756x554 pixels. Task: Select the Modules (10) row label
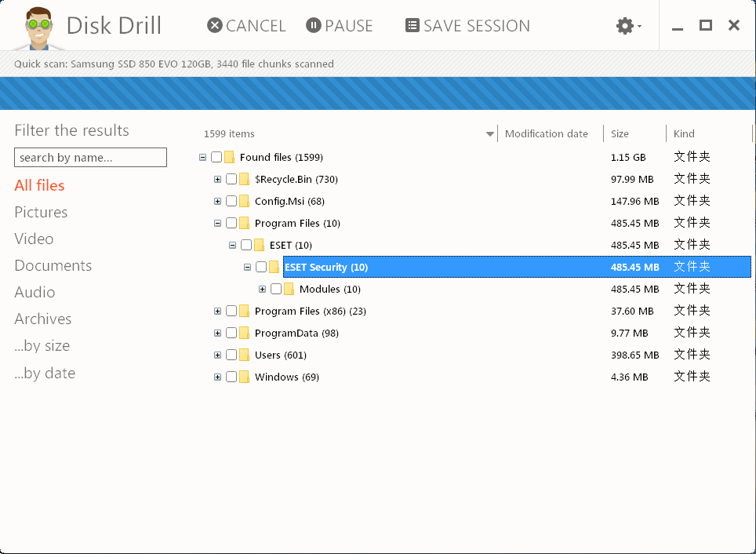tap(330, 289)
